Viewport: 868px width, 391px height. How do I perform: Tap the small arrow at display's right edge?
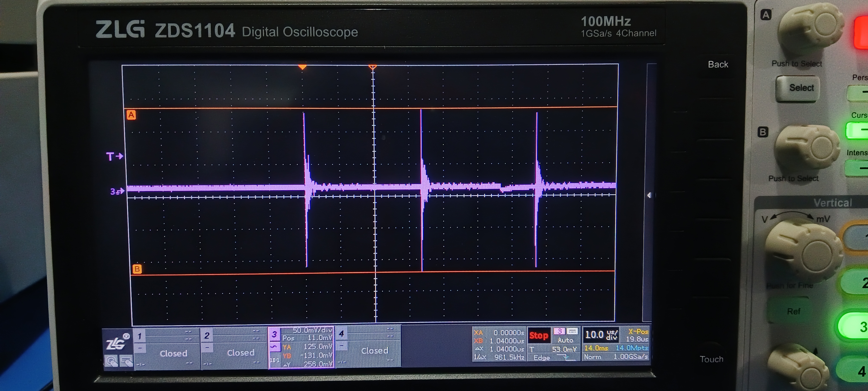pos(649,195)
